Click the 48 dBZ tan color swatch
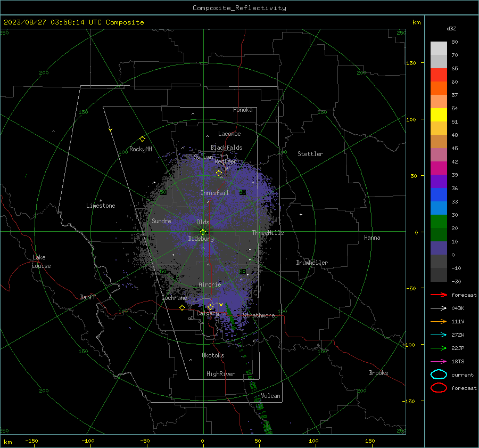The image size is (479, 448). 439,141
